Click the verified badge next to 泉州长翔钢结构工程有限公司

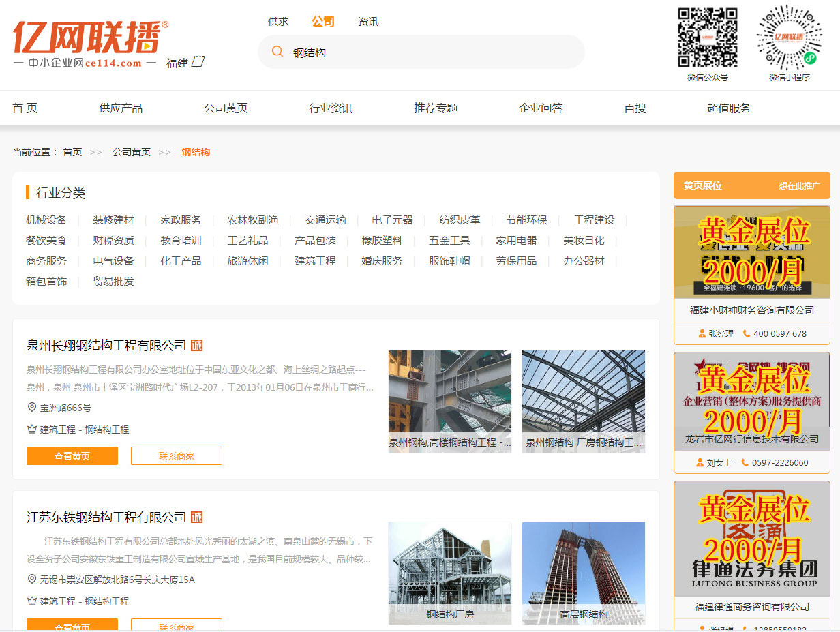[196, 346]
